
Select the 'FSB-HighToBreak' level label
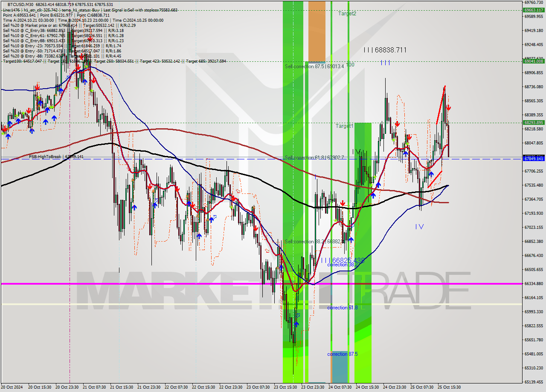pyautogui.click(x=56, y=157)
